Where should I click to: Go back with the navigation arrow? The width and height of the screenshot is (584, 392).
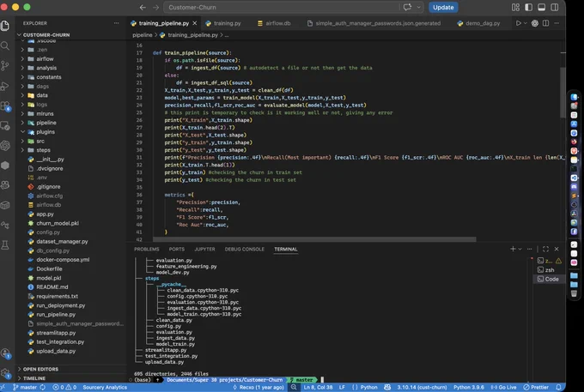143,8
